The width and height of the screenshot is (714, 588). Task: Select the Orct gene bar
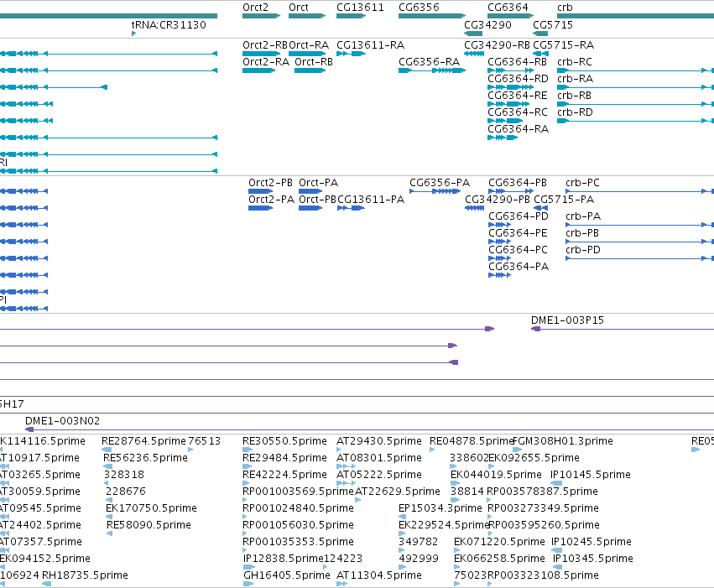307,16
